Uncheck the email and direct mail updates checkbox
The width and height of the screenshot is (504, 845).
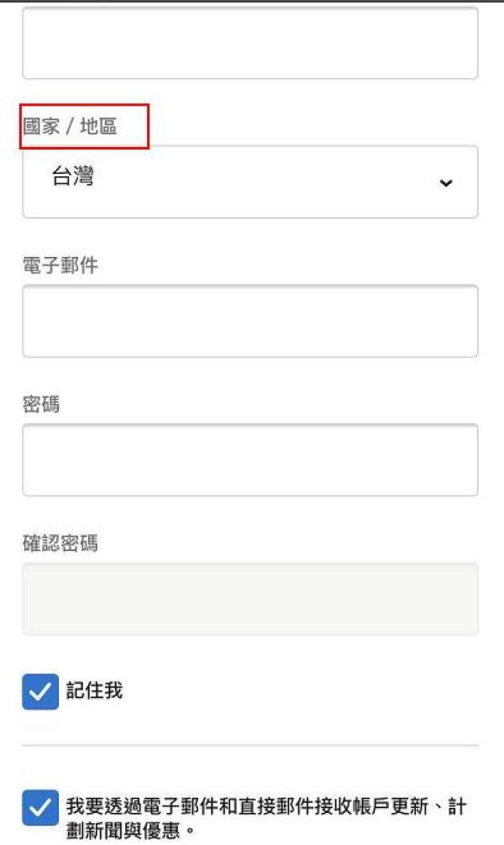coord(40,808)
